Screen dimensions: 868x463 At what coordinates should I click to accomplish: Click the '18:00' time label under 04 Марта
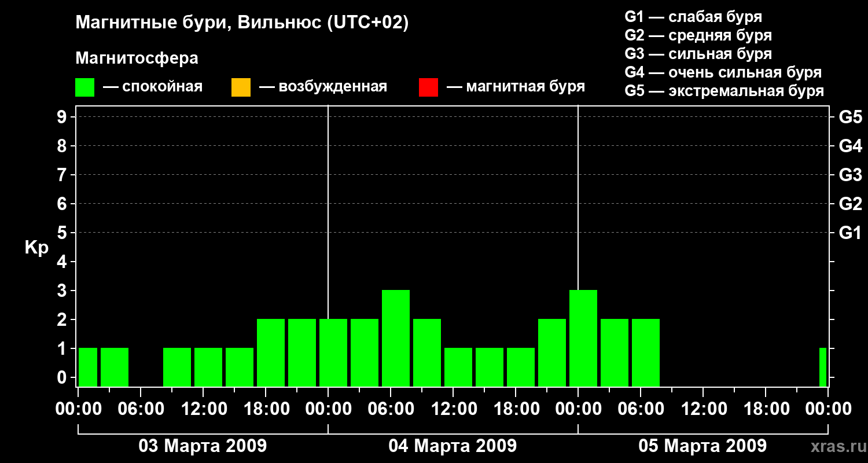[516, 409]
